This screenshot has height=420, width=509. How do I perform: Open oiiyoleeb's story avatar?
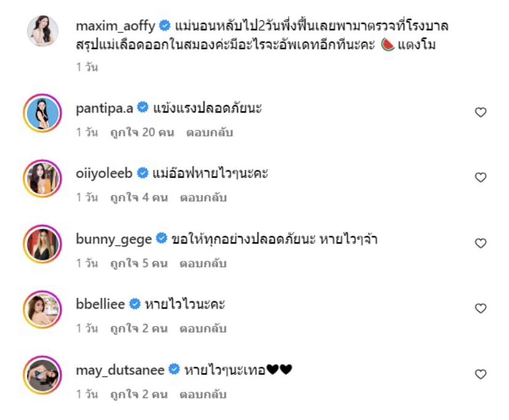42,178
